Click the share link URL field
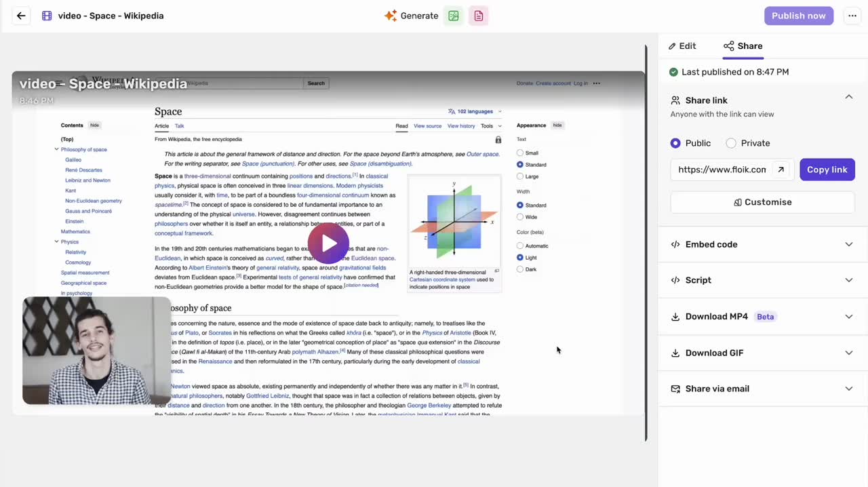The width and height of the screenshot is (868, 487). click(722, 170)
